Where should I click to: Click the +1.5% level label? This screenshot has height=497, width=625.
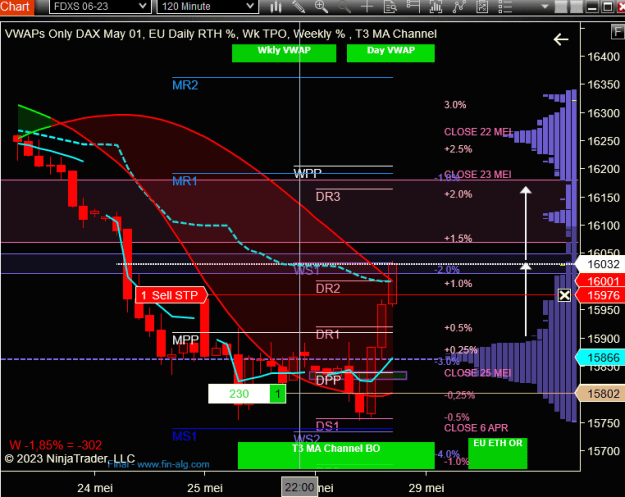tap(458, 238)
